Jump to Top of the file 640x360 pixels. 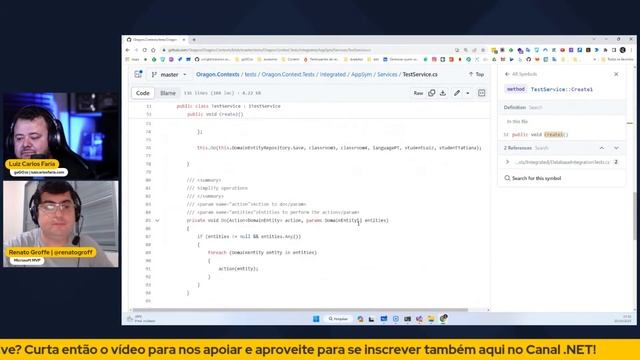click(x=476, y=74)
